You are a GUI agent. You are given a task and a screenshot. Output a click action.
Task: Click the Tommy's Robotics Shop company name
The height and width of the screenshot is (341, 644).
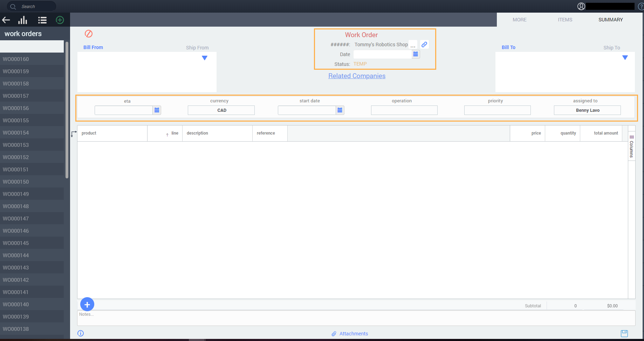coord(381,45)
